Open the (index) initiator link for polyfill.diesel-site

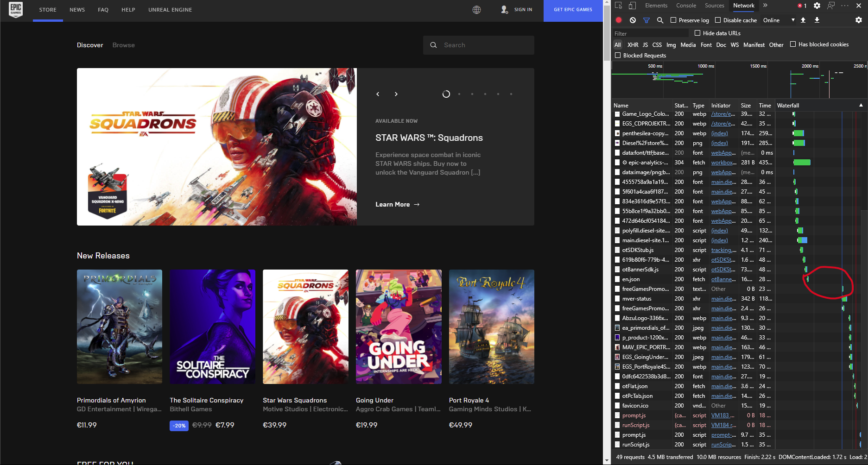point(719,231)
